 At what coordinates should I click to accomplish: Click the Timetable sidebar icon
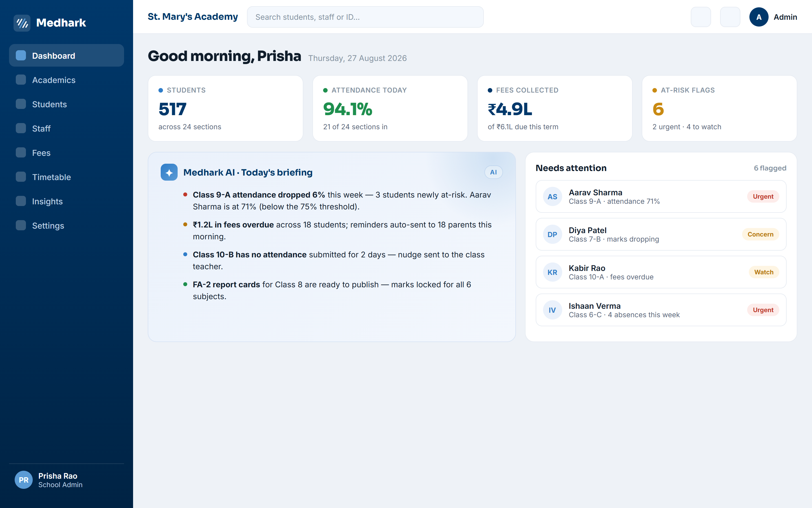tap(21, 177)
